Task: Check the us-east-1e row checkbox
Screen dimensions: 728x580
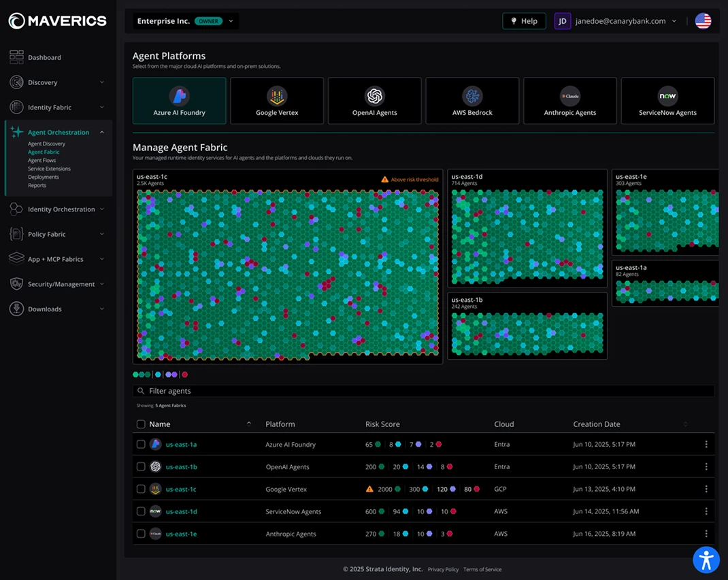Action: coord(141,534)
